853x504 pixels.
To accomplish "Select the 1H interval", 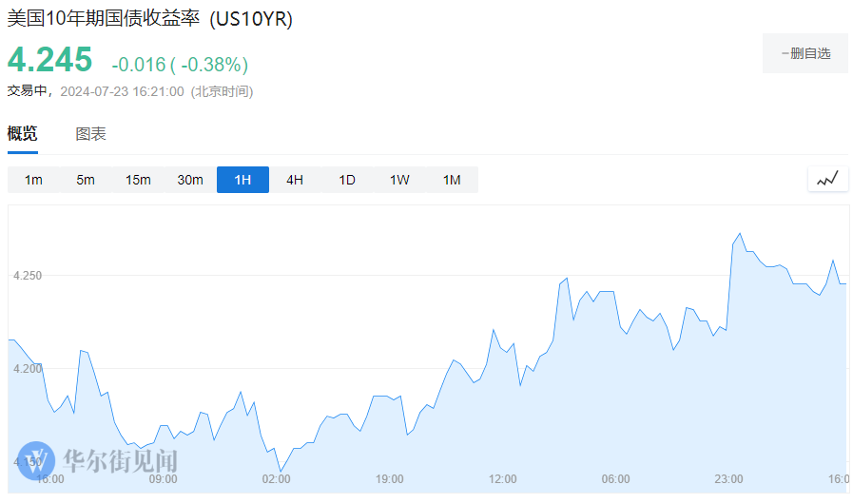I will [242, 180].
